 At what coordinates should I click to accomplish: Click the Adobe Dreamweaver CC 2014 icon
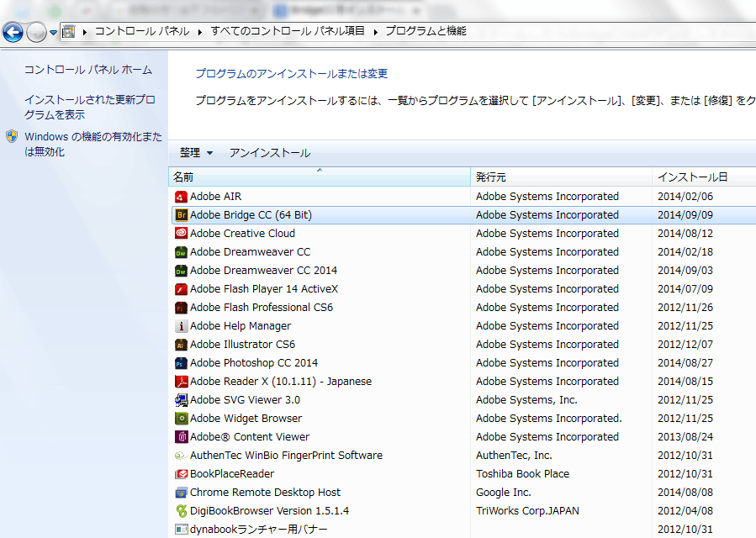click(181, 271)
